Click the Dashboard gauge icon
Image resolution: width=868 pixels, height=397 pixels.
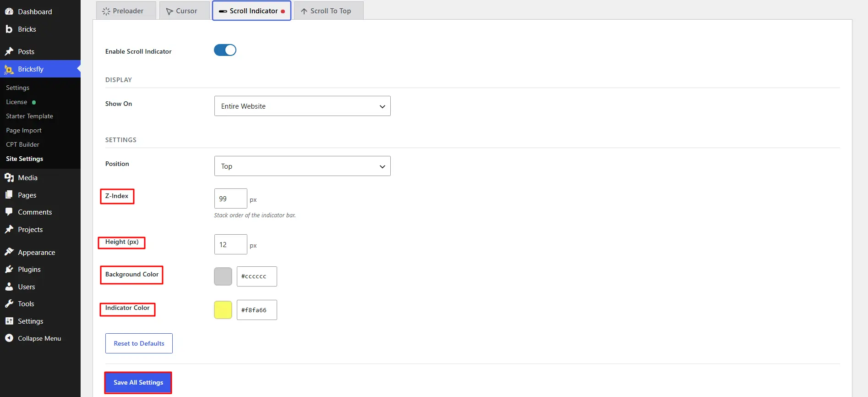9,11
